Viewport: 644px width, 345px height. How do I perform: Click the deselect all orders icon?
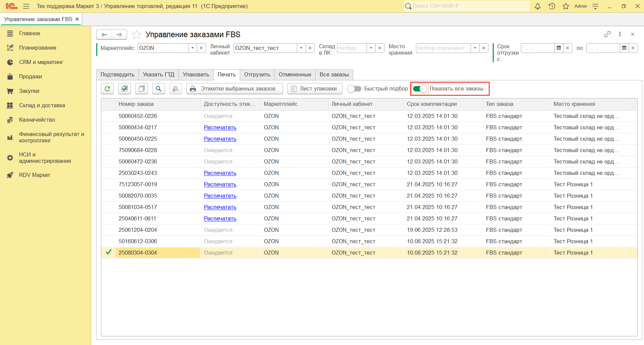[142, 89]
